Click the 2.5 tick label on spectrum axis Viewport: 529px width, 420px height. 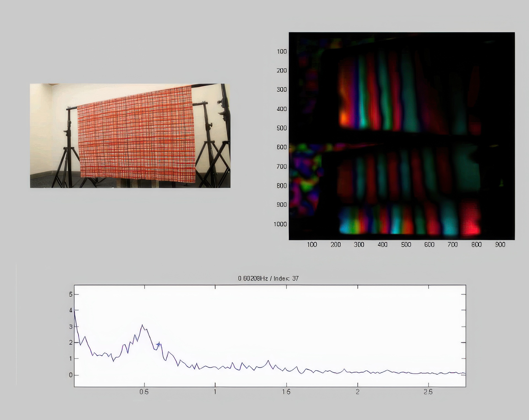[428, 392]
